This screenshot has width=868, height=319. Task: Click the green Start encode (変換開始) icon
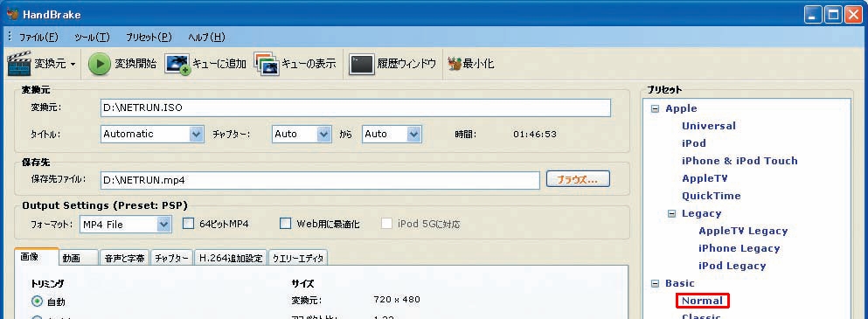click(x=100, y=64)
